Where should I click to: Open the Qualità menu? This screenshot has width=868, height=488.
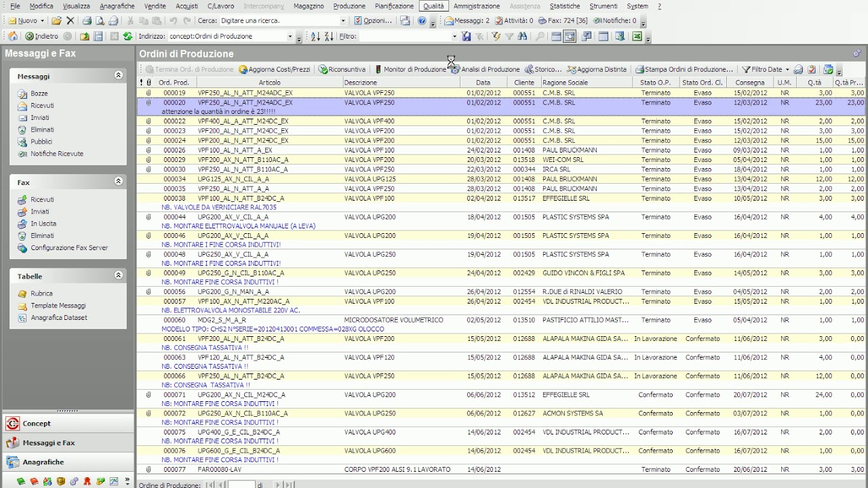coord(433,6)
